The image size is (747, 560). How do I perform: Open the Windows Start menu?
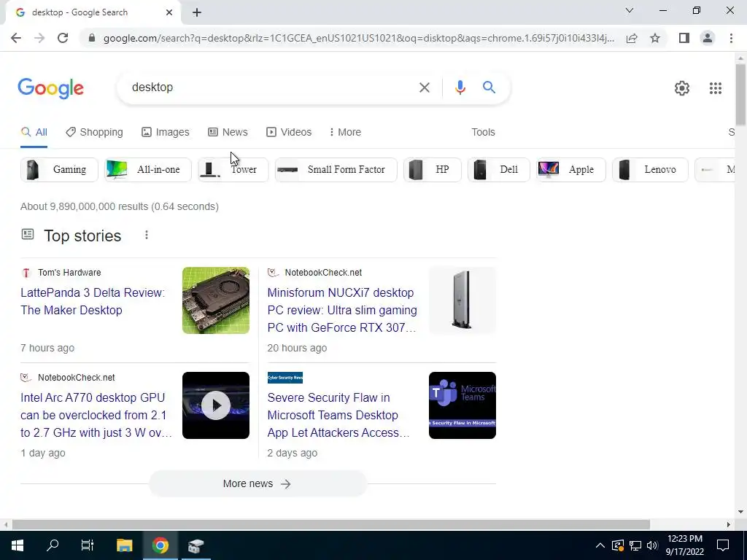pyautogui.click(x=18, y=545)
